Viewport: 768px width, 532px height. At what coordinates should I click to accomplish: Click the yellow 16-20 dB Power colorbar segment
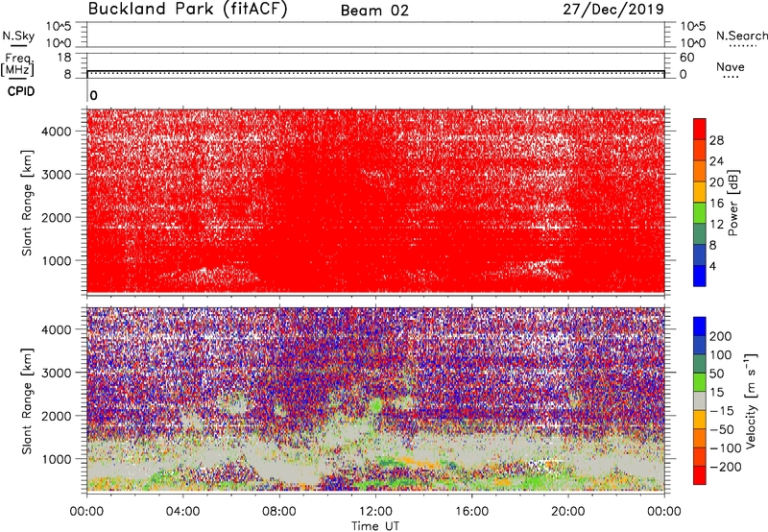(700, 192)
